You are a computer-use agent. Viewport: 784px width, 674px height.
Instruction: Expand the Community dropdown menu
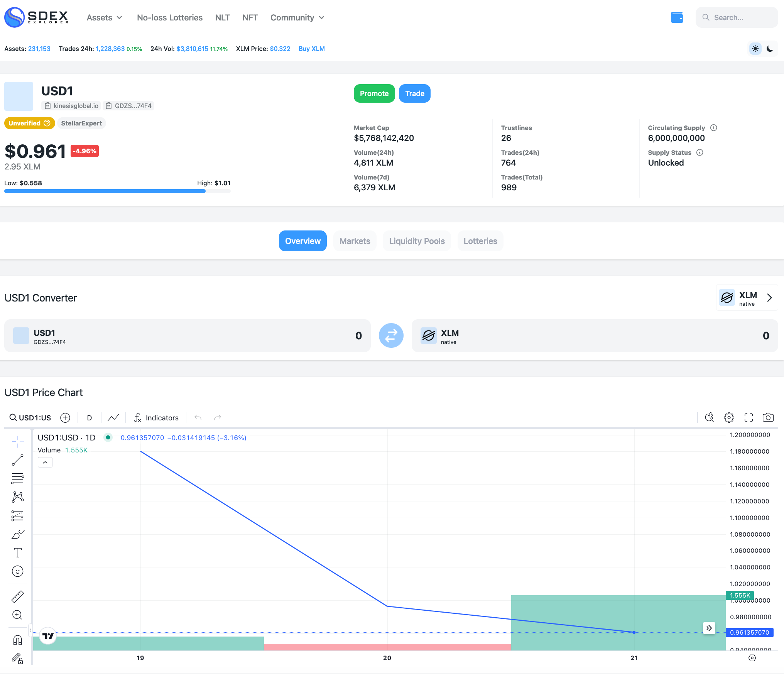click(x=297, y=17)
